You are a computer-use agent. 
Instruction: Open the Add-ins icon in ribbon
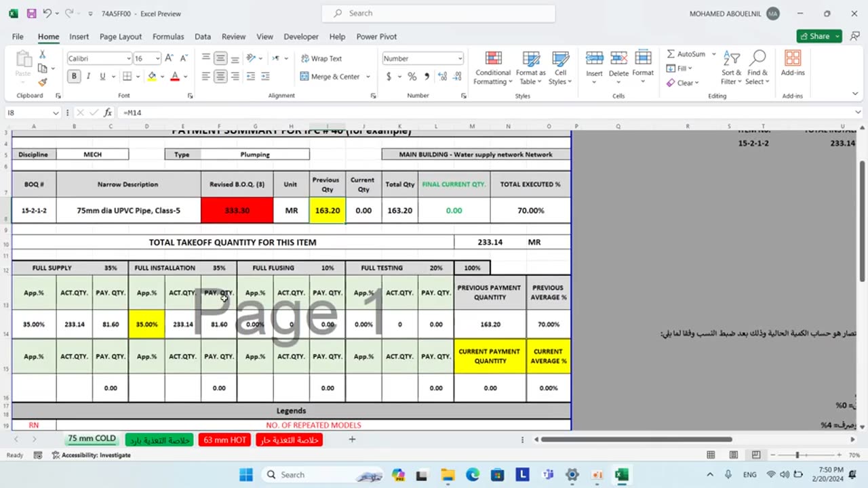click(793, 64)
